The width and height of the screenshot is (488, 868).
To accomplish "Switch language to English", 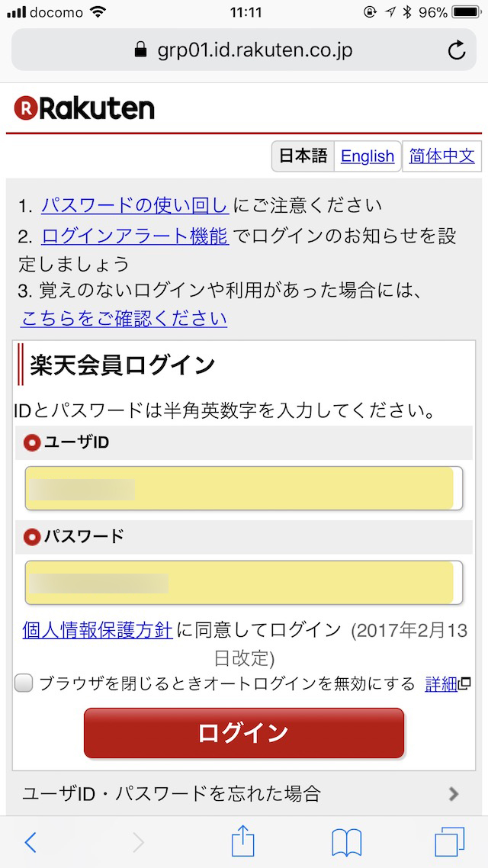I will 368,156.
